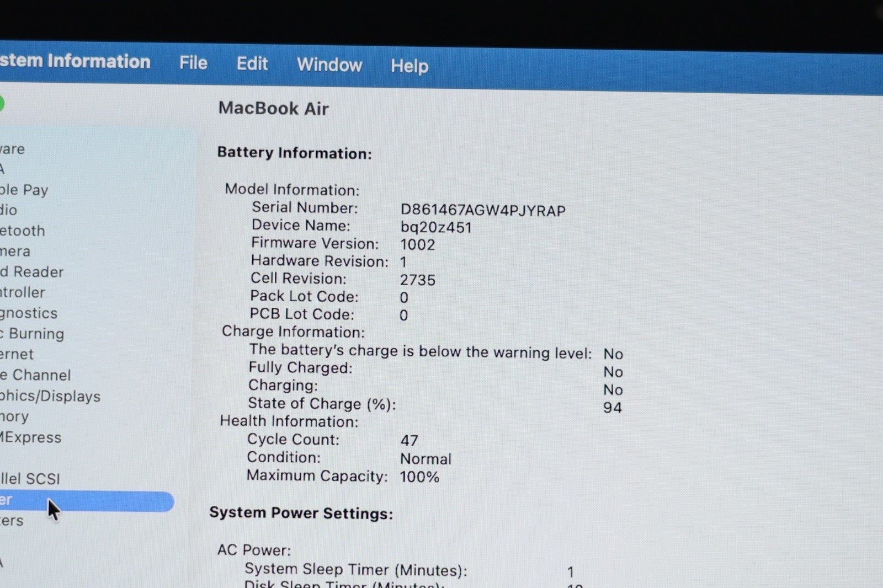Screen dimensions: 883x588
Task: Select the Audio sidebar entry
Action: (9, 210)
